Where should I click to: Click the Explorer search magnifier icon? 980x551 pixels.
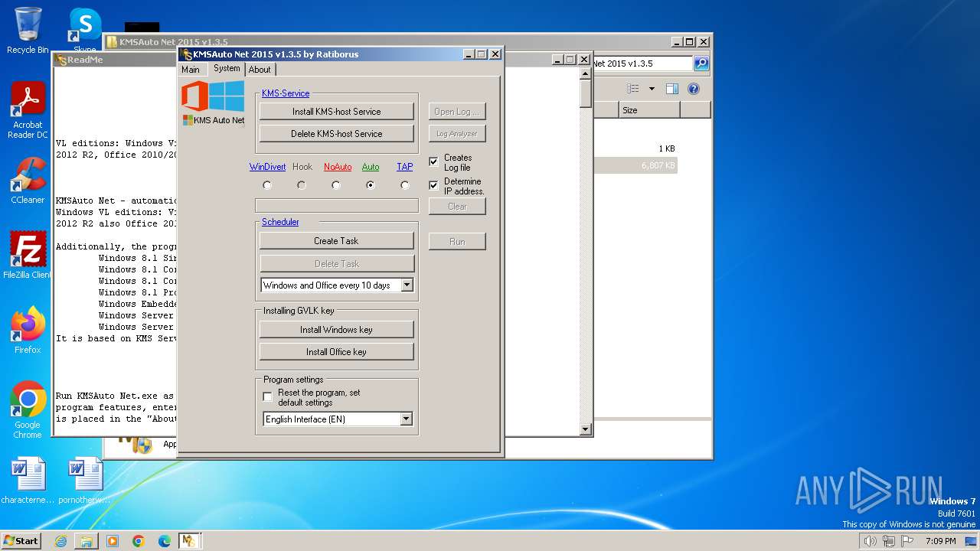tap(701, 64)
